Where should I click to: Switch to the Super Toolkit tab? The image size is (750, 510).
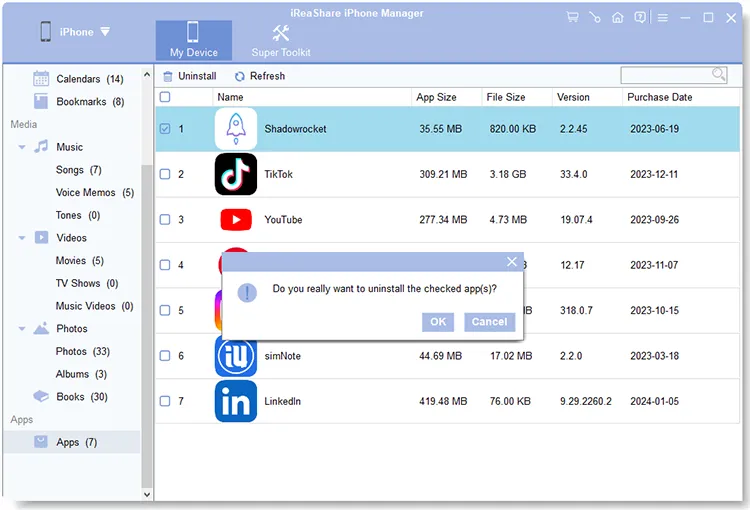click(x=281, y=40)
